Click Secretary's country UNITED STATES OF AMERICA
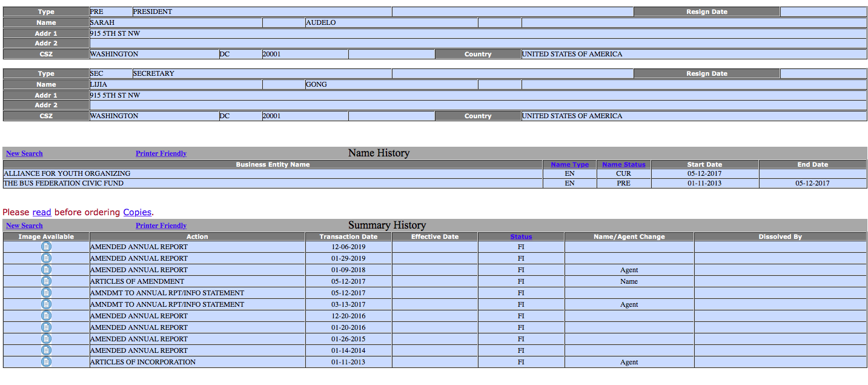The height and width of the screenshot is (385, 868). [572, 116]
